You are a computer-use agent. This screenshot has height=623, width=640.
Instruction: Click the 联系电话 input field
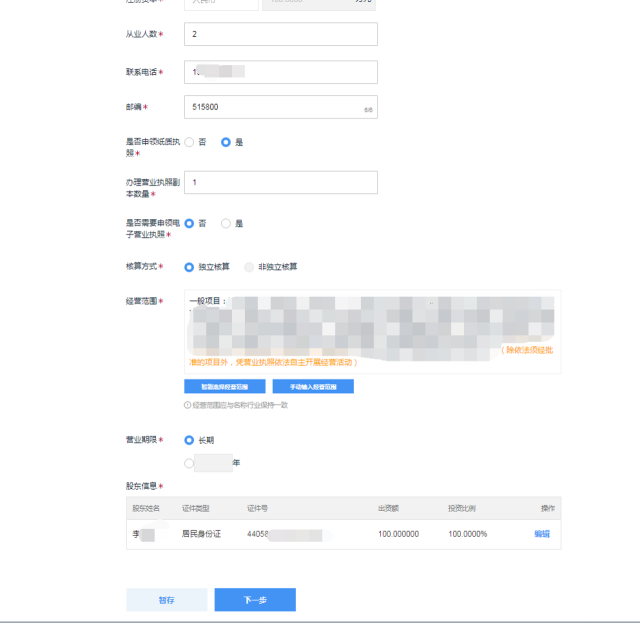[x=281, y=72]
